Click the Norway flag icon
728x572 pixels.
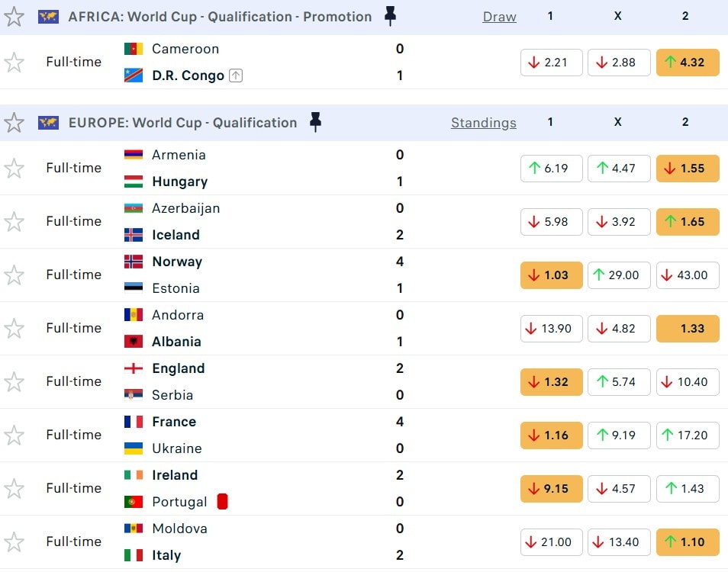134,262
